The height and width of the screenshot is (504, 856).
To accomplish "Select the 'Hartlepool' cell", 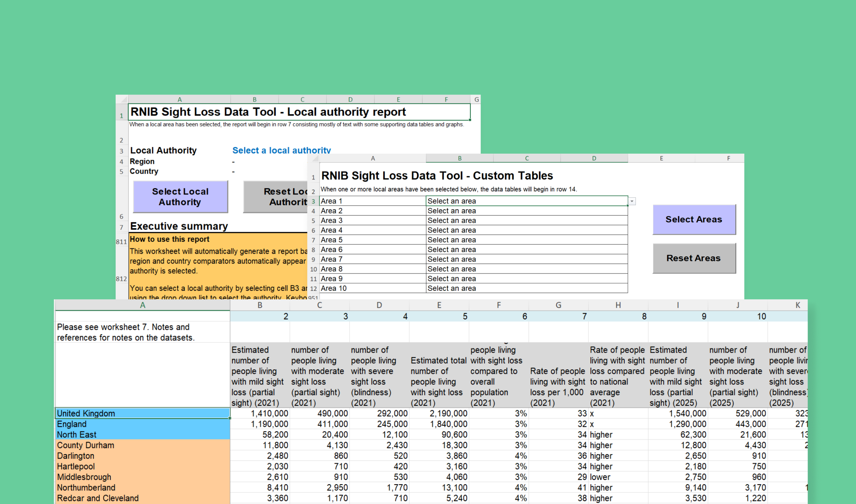I will click(143, 466).
